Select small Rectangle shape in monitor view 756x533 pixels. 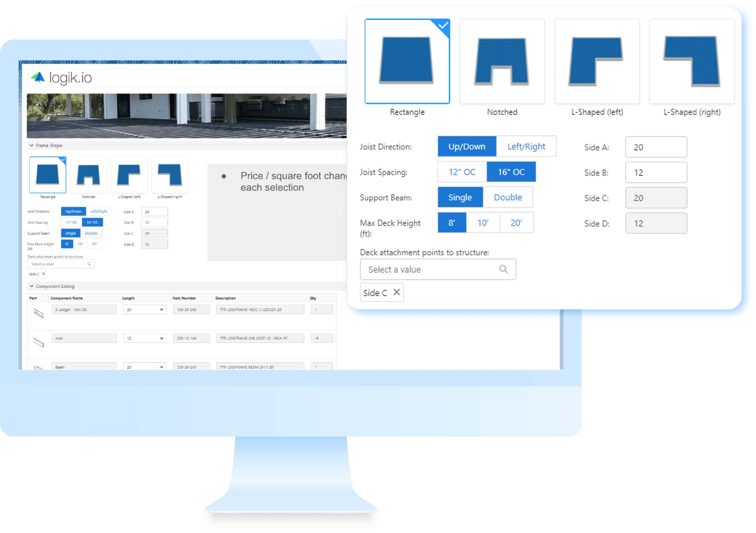48,175
